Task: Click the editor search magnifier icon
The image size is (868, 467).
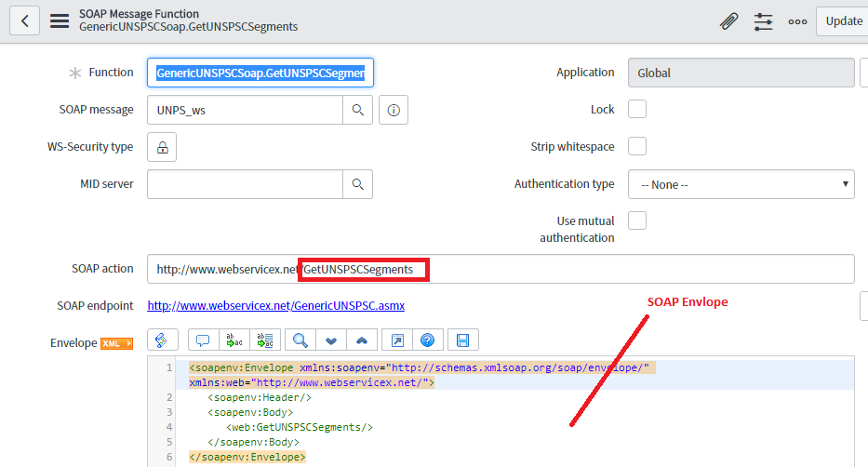Action: [300, 340]
